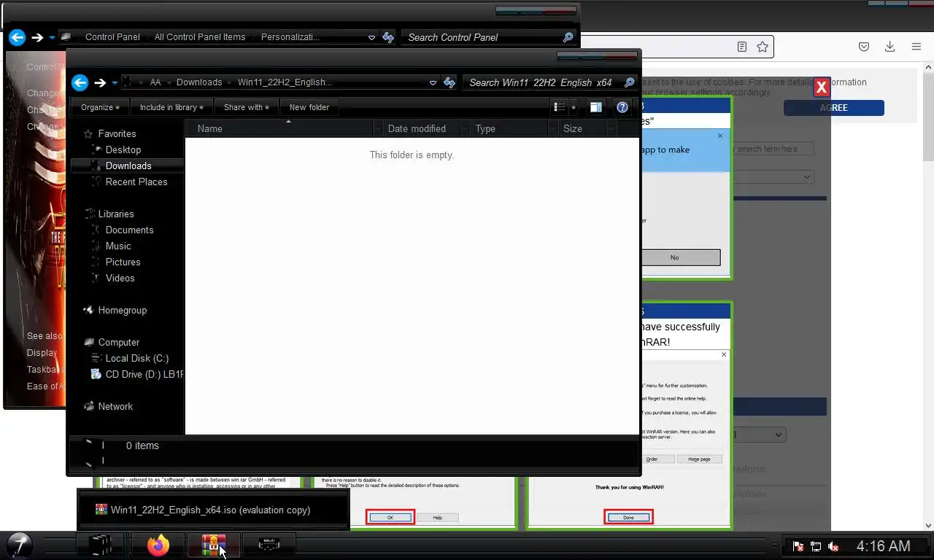Open recent pages dropdown in Downloads window

114,82
